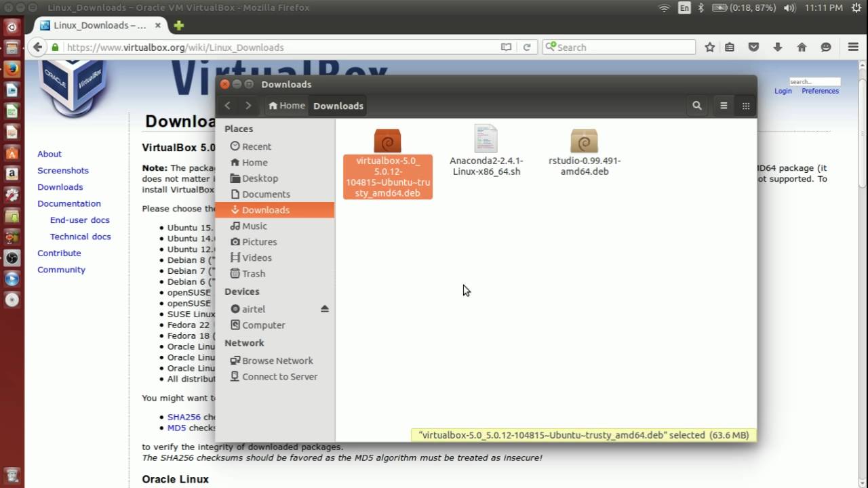Open End-user docs link
Image resolution: width=868 pixels, height=488 pixels.
pos(79,220)
